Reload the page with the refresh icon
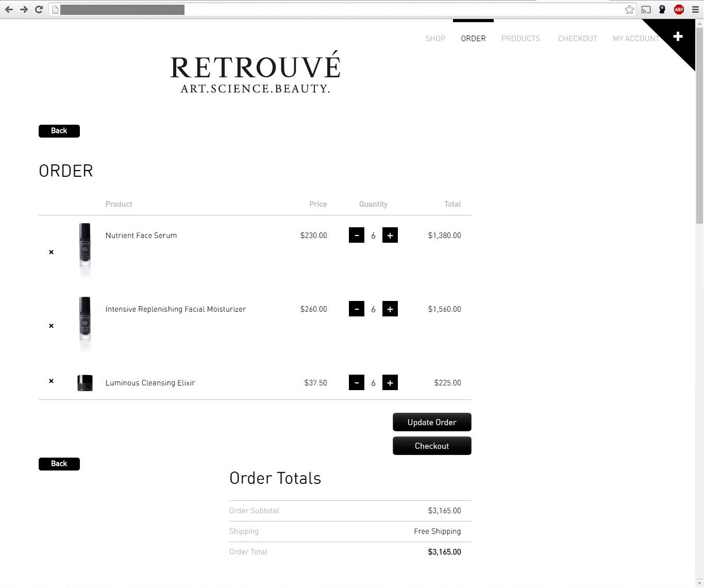 [39, 9]
